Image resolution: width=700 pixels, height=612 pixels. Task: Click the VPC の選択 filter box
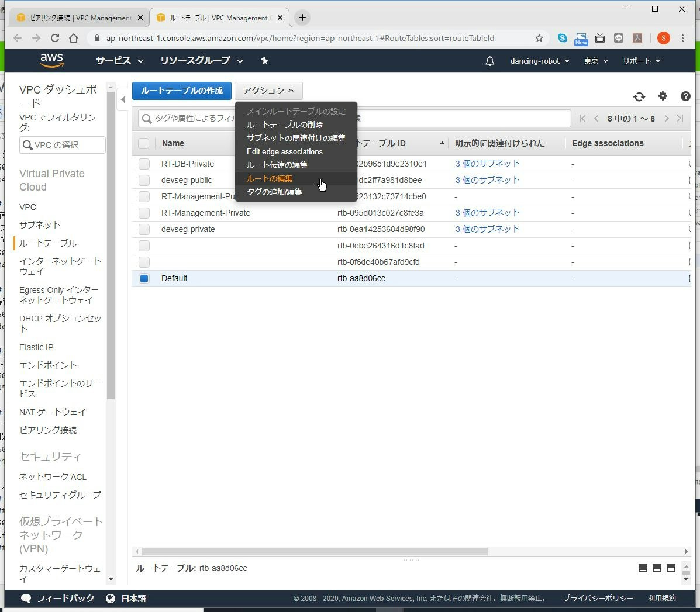point(63,145)
